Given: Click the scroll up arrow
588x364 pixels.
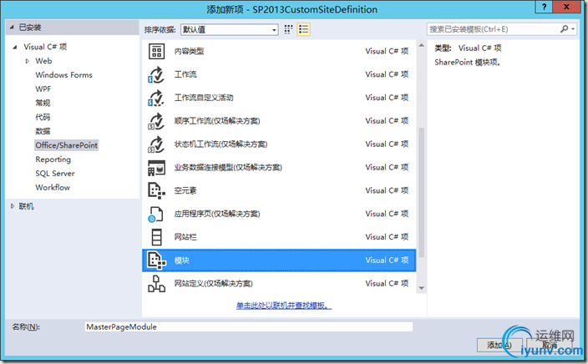Looking at the screenshot, I should (421, 45).
